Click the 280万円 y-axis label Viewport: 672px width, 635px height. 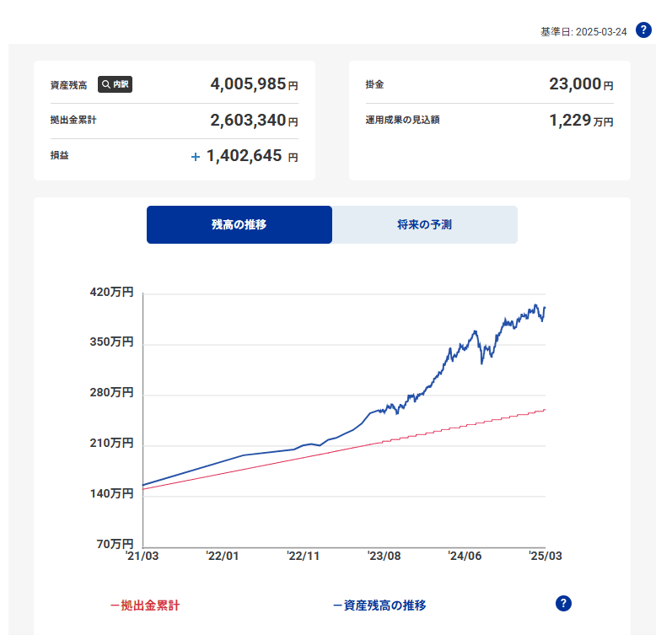112,392
